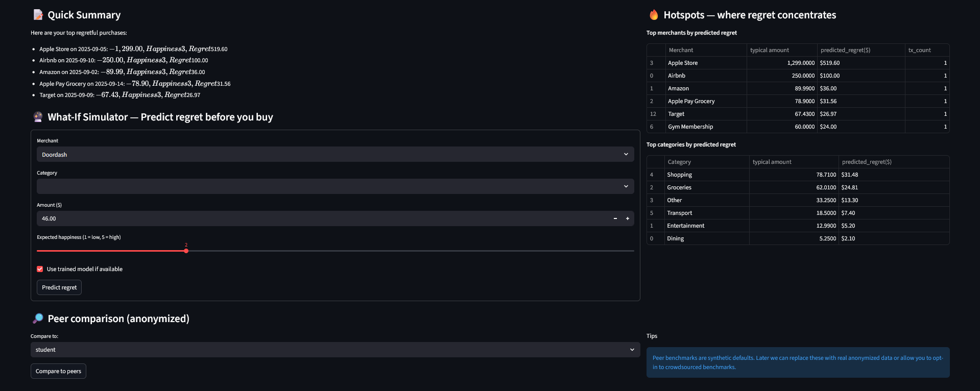The width and height of the screenshot is (980, 391).
Task: Click the Compare to peers button
Action: (x=58, y=371)
